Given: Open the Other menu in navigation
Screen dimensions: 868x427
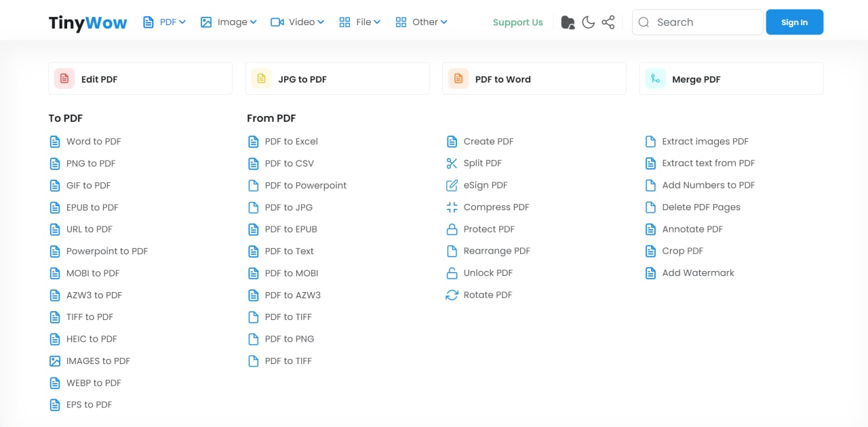Looking at the screenshot, I should click(x=421, y=22).
